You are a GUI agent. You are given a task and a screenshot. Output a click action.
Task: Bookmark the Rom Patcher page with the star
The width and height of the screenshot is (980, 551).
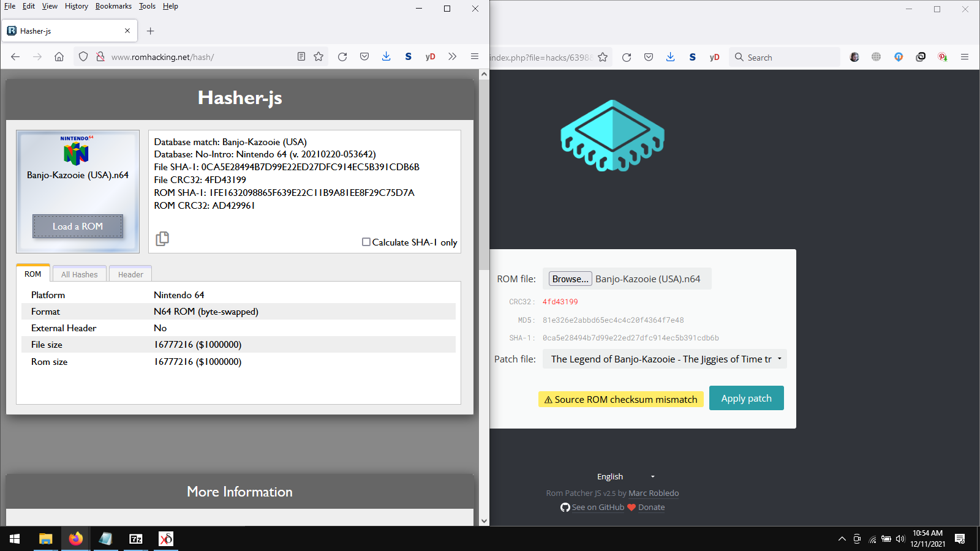pyautogui.click(x=603, y=57)
